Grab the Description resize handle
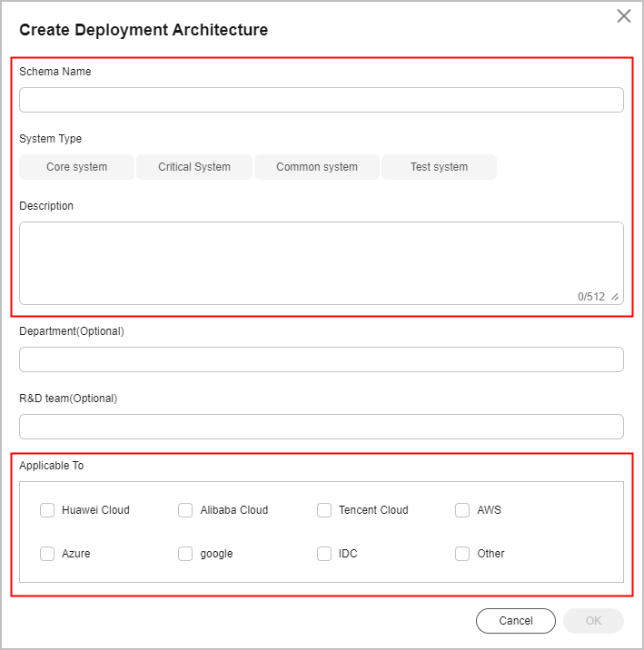 [x=615, y=297]
